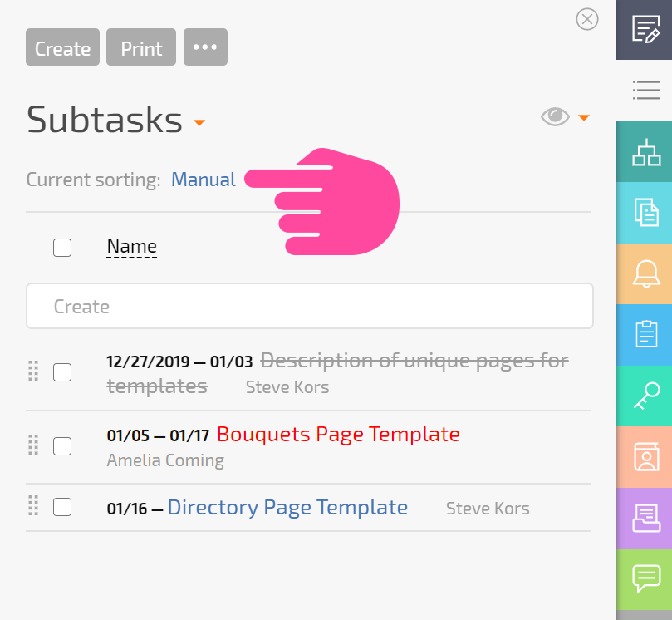Expand the Subtasks heading dropdown arrow

199,123
